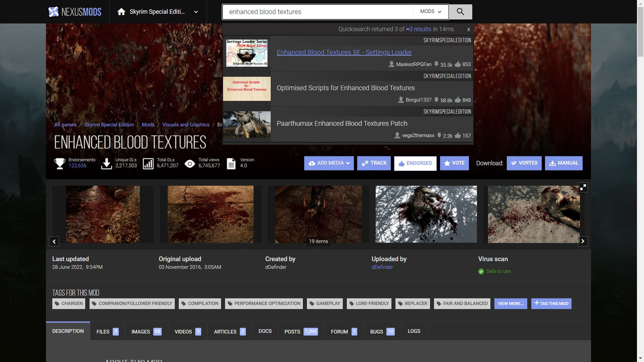Image resolution: width=644 pixels, height=362 pixels.
Task: Open uploader dDefinder profile link
Action: [382, 267]
